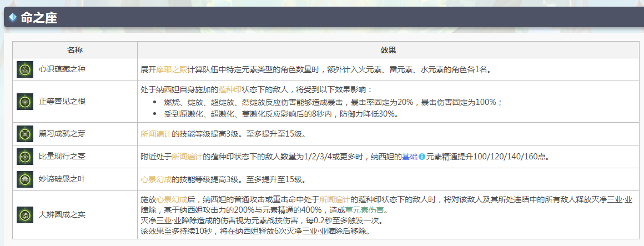Open 心景幻成 link in 大辨圆成之实 row
Image resolution: width=644 pixels, height=246 pixels.
pos(172,200)
